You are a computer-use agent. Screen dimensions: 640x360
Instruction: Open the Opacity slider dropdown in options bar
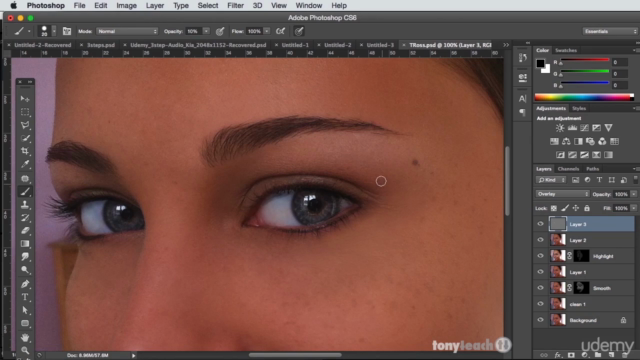206,31
